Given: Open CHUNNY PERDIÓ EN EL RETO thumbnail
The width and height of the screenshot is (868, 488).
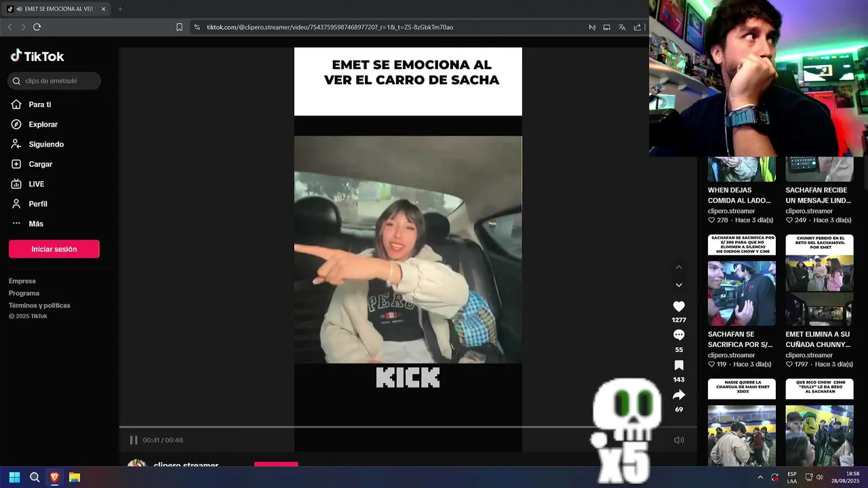Looking at the screenshot, I should coord(819,281).
